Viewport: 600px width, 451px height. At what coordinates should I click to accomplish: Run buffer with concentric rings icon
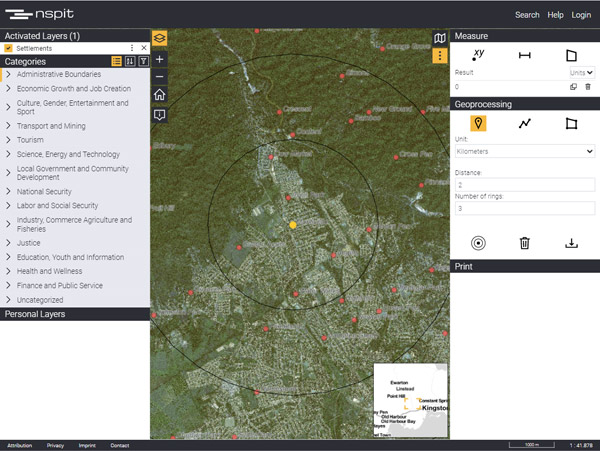pyautogui.click(x=478, y=243)
